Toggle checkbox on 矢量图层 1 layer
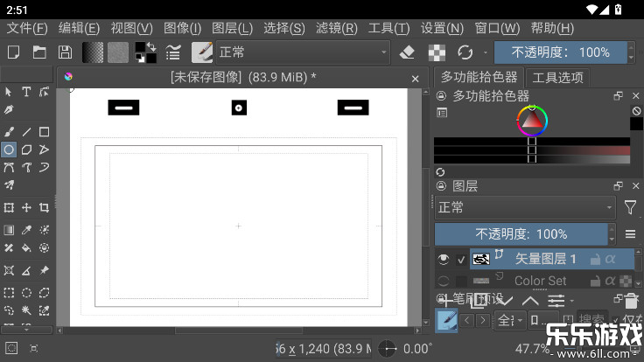The image size is (644, 362). point(461,259)
